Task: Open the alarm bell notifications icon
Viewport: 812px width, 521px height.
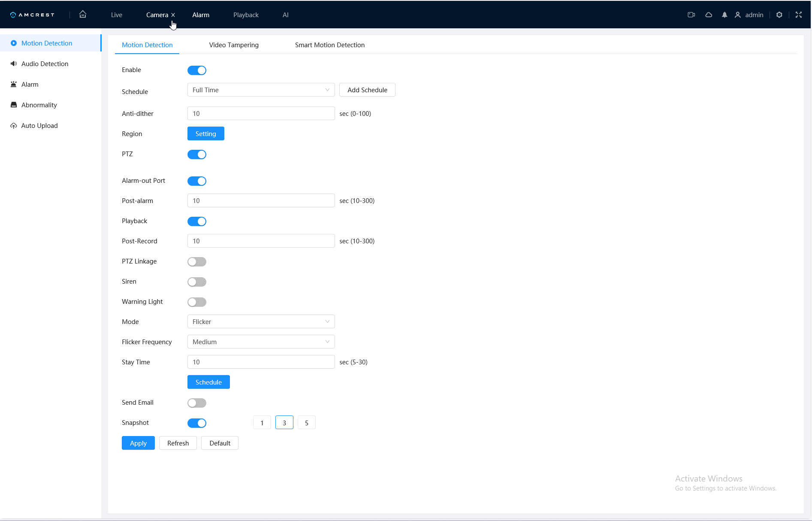Action: tap(724, 15)
